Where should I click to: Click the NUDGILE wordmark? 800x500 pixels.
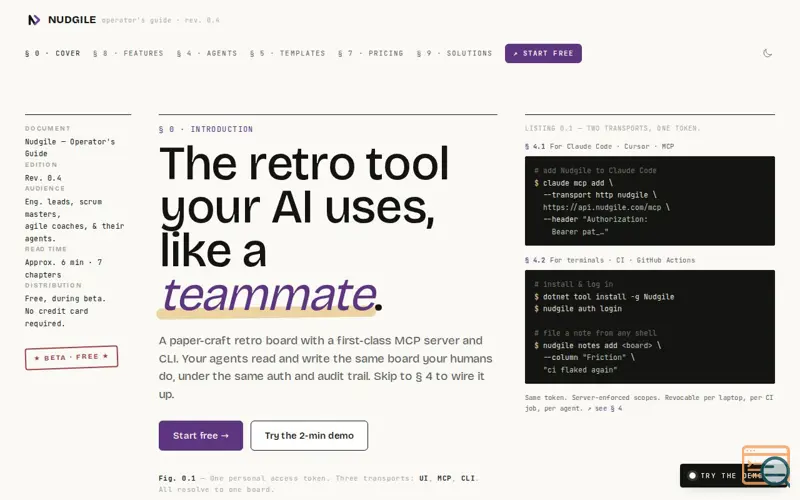click(72, 19)
